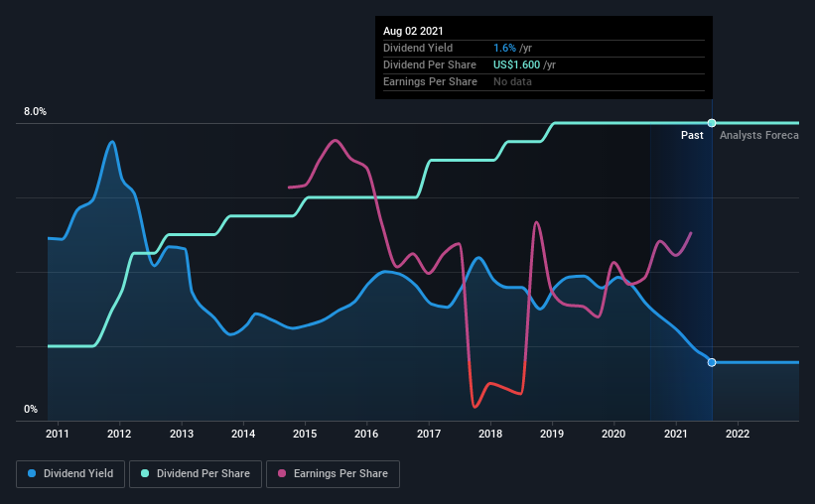Select the blue marker on the Dividend Yield line
Image resolution: width=815 pixels, height=504 pixels.
pos(712,362)
